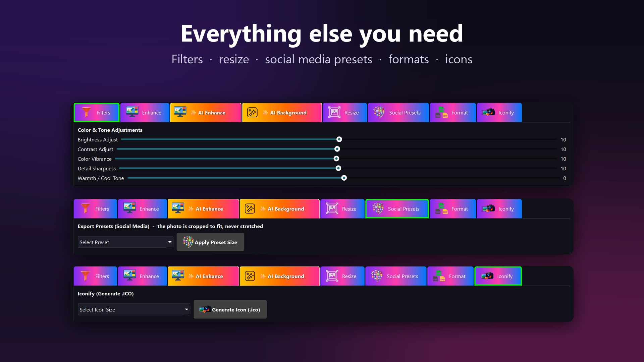Open the bottom row Resize tab

[342, 276]
